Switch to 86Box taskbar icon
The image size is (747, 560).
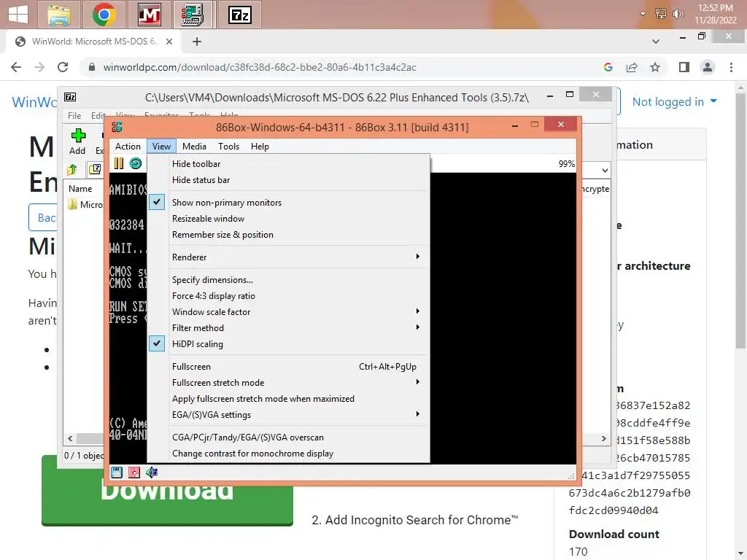194,15
